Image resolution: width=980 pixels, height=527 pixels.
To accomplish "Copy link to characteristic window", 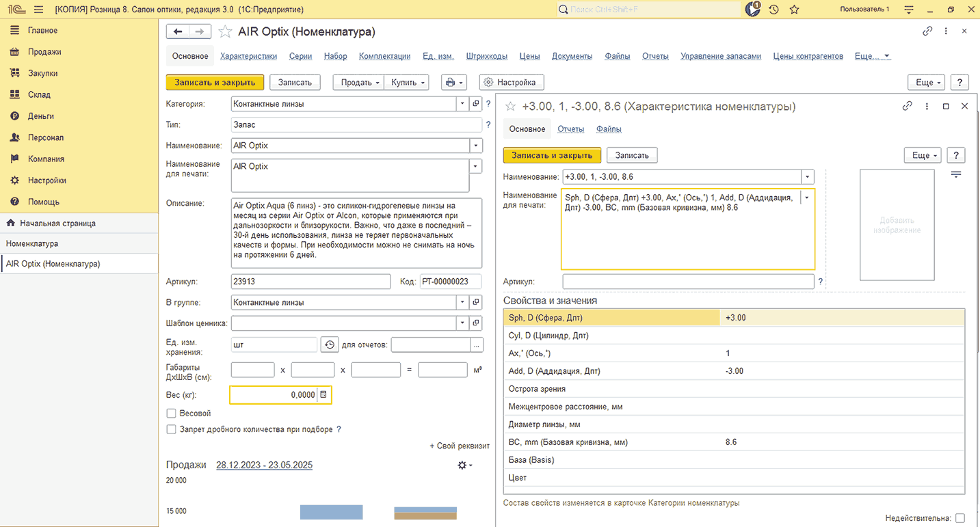I will (x=908, y=106).
